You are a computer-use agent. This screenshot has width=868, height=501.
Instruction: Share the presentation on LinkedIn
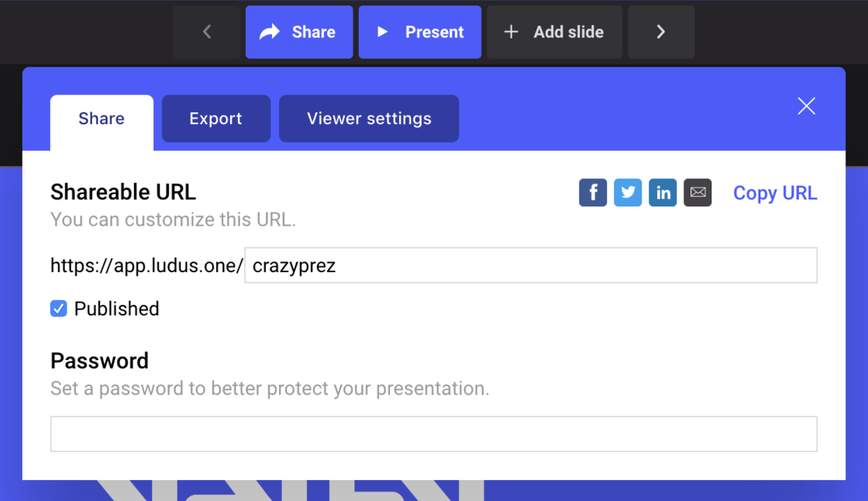[663, 192]
